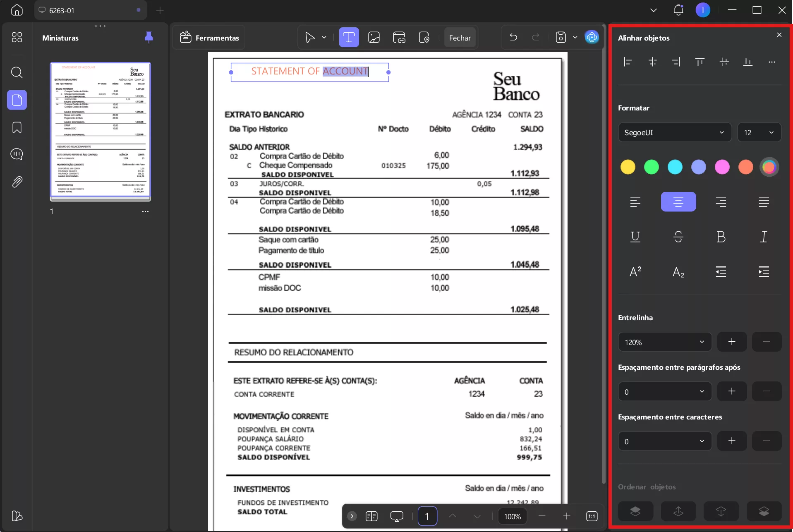Select the image edit tool
The height and width of the screenshot is (532, 793).
click(374, 38)
